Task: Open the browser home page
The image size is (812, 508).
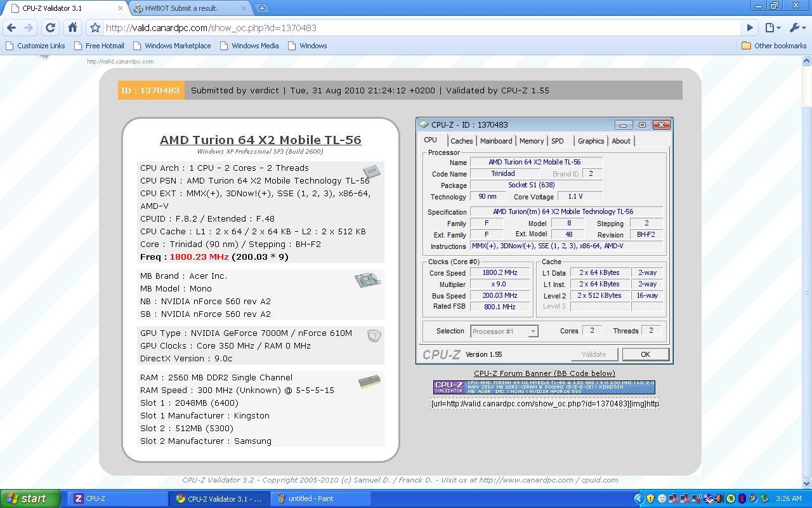Action: (72, 28)
